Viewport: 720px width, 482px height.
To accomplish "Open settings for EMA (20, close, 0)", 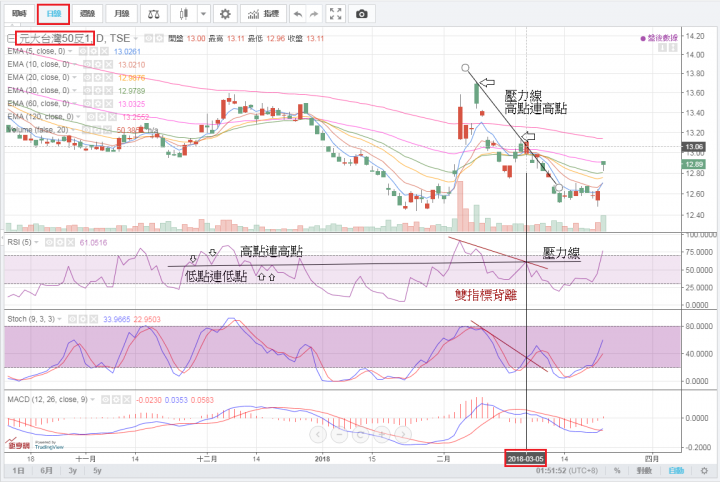I will (x=98, y=76).
